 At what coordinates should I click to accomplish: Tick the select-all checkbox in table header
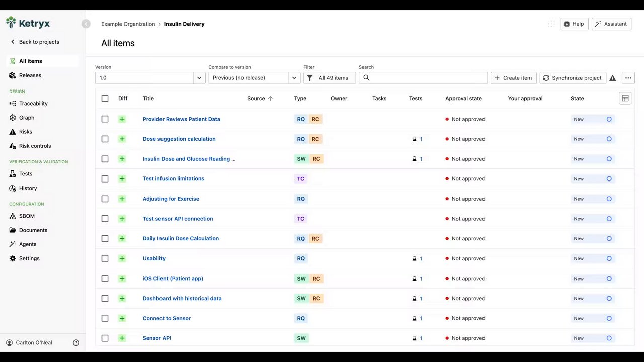[105, 99]
